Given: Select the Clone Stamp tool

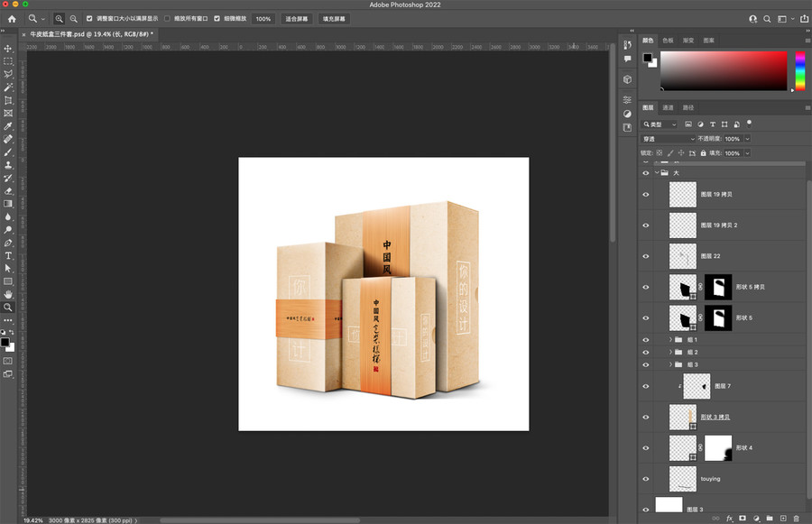Looking at the screenshot, I should pyautogui.click(x=8, y=165).
